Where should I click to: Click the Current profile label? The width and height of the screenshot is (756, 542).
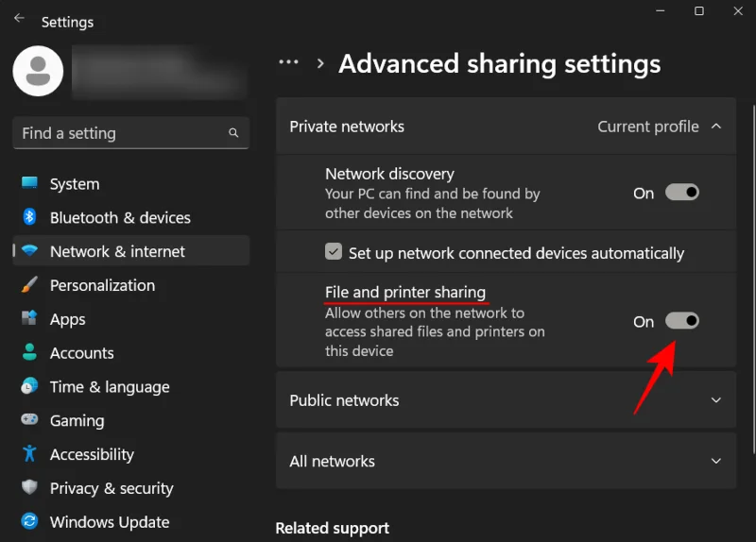pos(648,127)
